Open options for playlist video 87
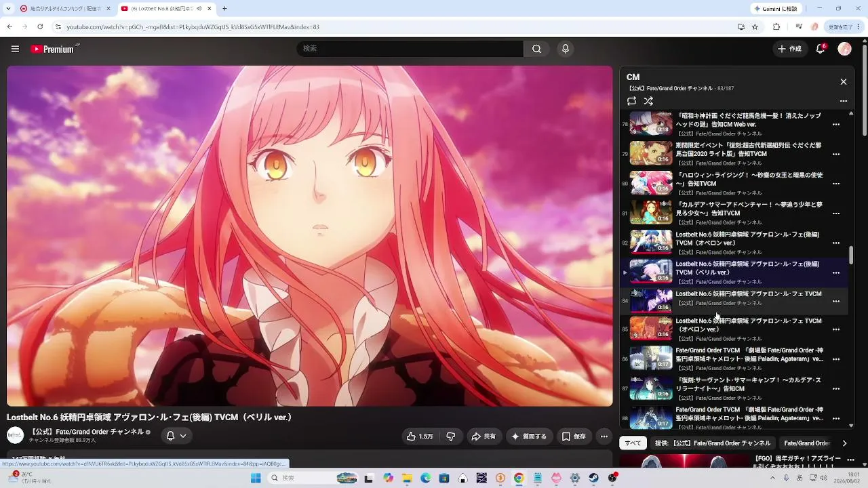This screenshot has height=488, width=868. pyautogui.click(x=836, y=389)
